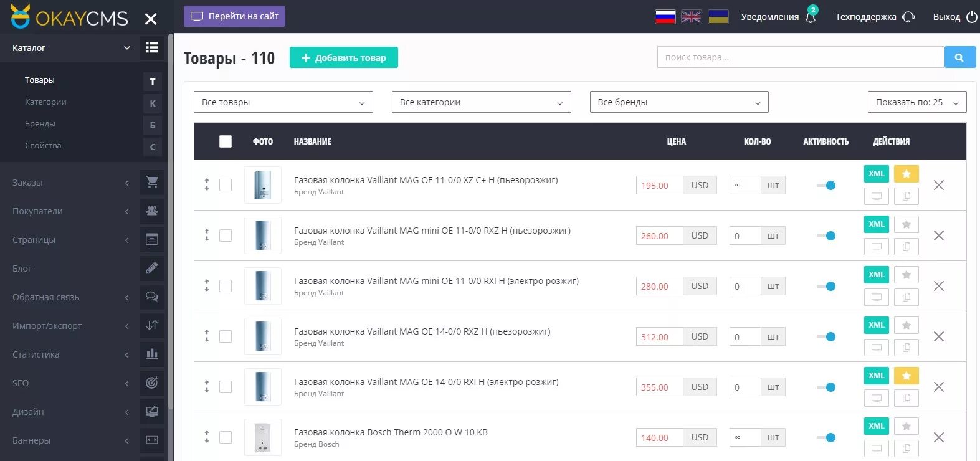Click the OkayCMS logo
Screen dimensions: 980x461
point(70,17)
